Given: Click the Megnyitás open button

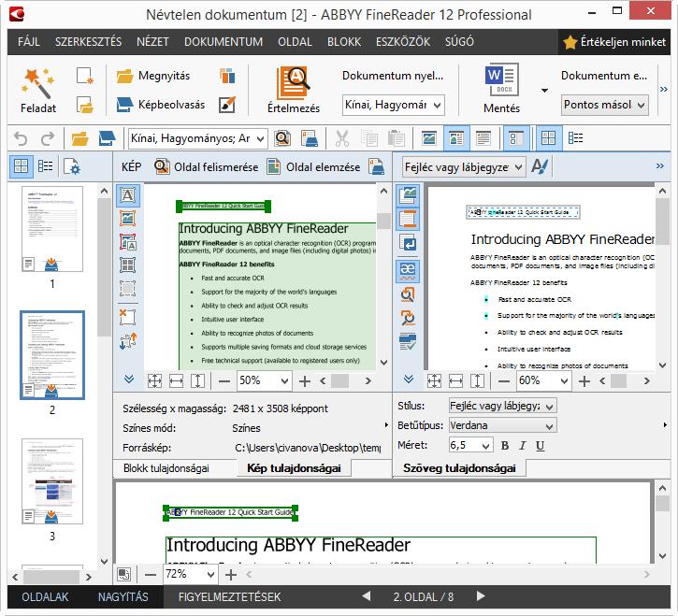Looking at the screenshot, I should click(153, 76).
